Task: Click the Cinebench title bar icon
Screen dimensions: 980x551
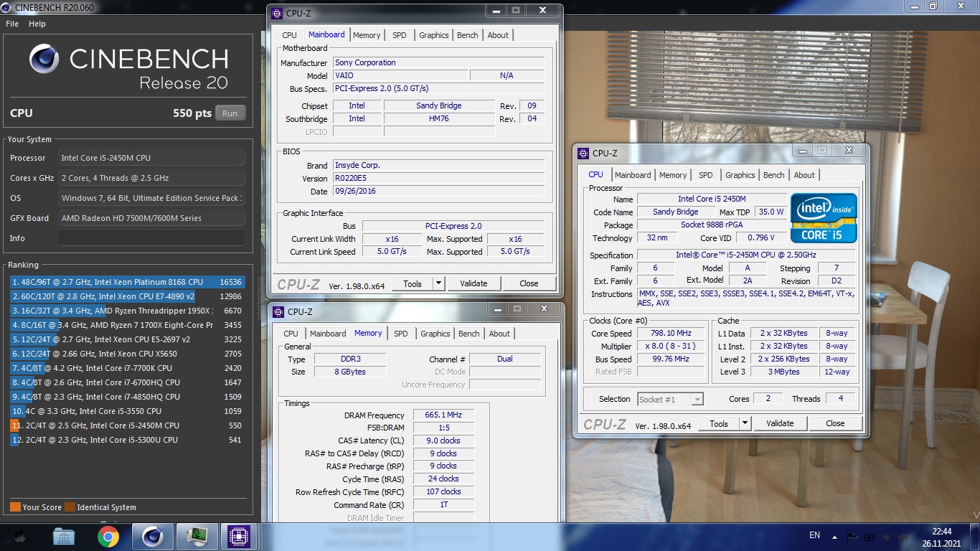Action: pyautogui.click(x=6, y=7)
